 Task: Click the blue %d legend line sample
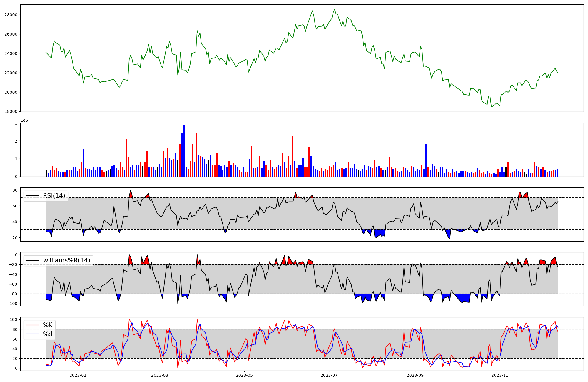pos(32,334)
